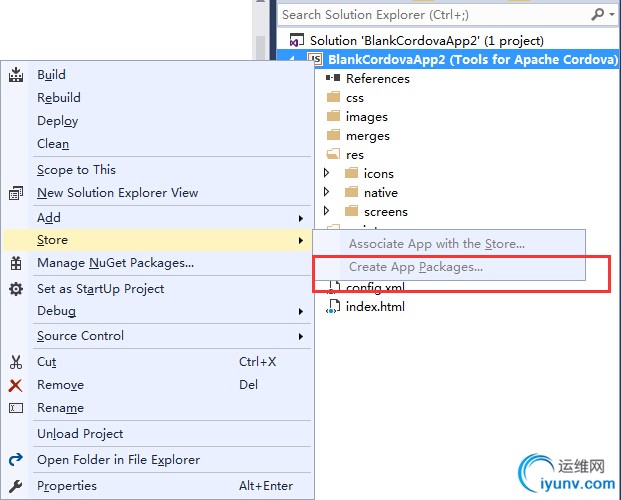Open the search options dropdown arrow
Image resolution: width=621 pixels, height=500 pixels.
point(612,15)
